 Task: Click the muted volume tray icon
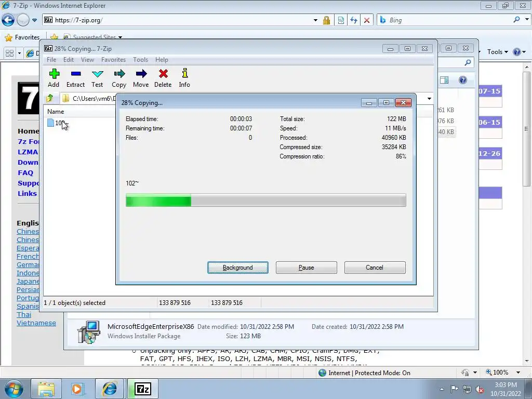click(480, 389)
